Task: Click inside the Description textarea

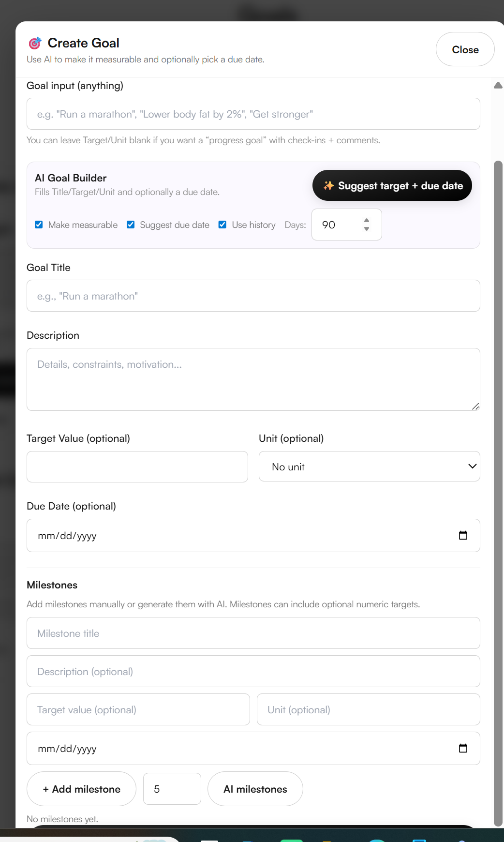Action: tap(253, 379)
